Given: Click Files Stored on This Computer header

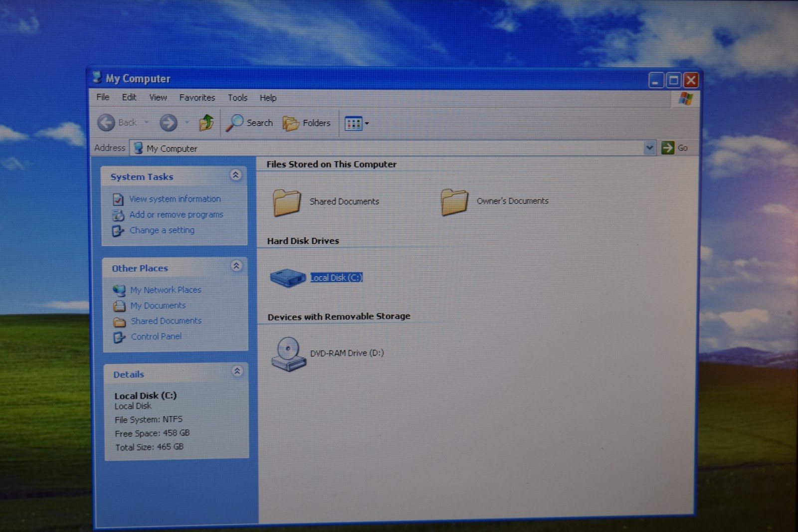Looking at the screenshot, I should (332, 164).
